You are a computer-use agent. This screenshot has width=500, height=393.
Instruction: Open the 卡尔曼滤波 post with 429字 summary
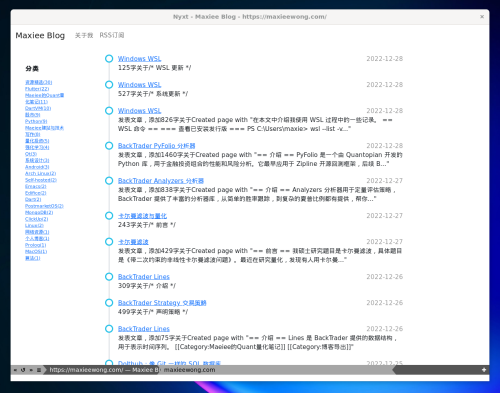point(133,242)
